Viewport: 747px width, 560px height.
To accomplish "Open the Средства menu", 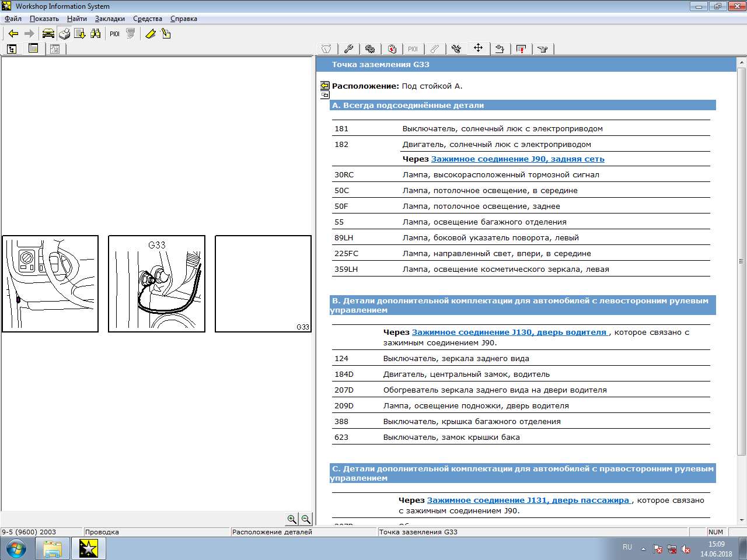I will coord(147,19).
